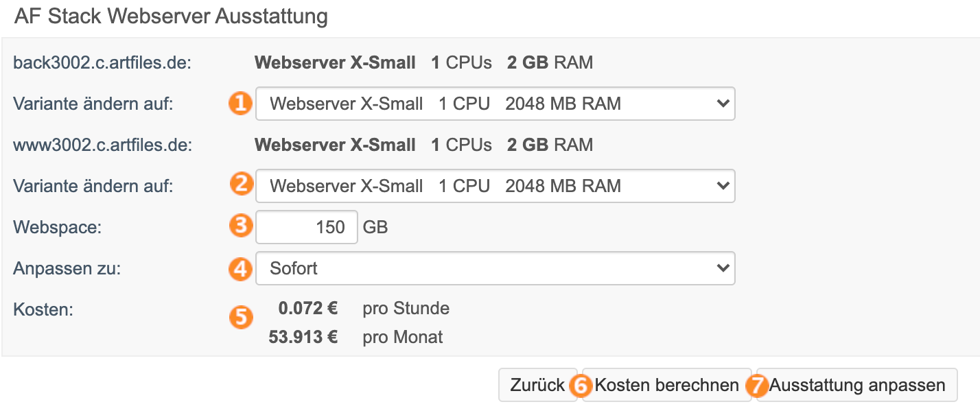The image size is (980, 413).
Task: Click the Webspace input showing 150
Action: pos(307,227)
